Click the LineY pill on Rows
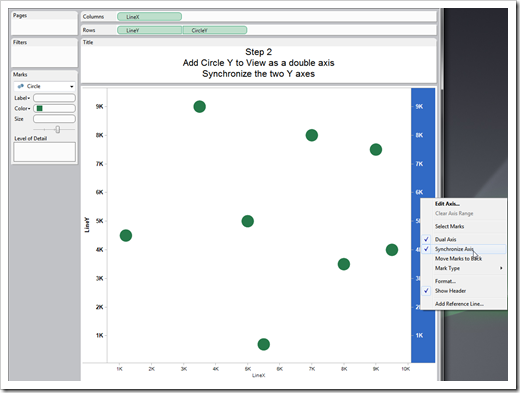The image size is (520, 393). pos(149,30)
